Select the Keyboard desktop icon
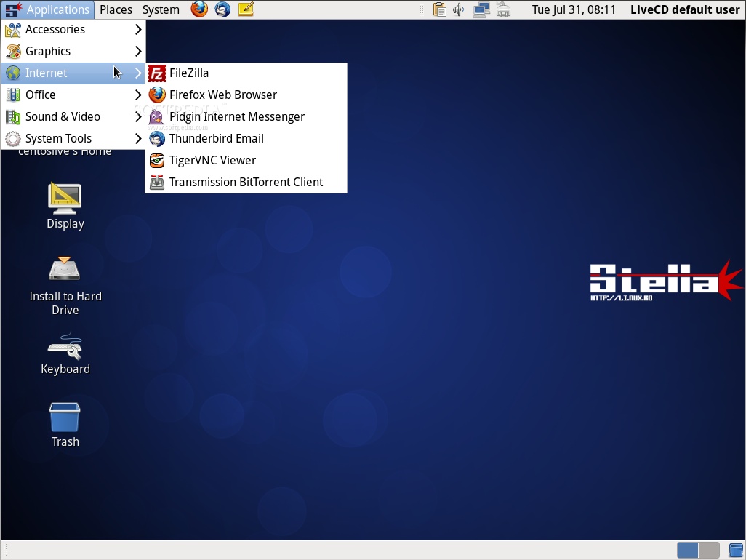 [x=65, y=353]
